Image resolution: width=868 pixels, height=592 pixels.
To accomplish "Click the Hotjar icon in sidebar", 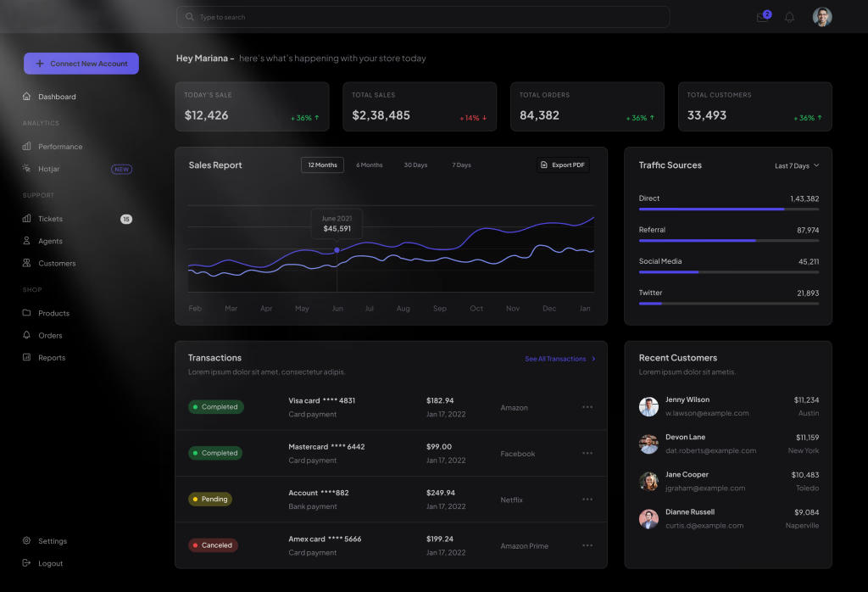I will click(27, 169).
